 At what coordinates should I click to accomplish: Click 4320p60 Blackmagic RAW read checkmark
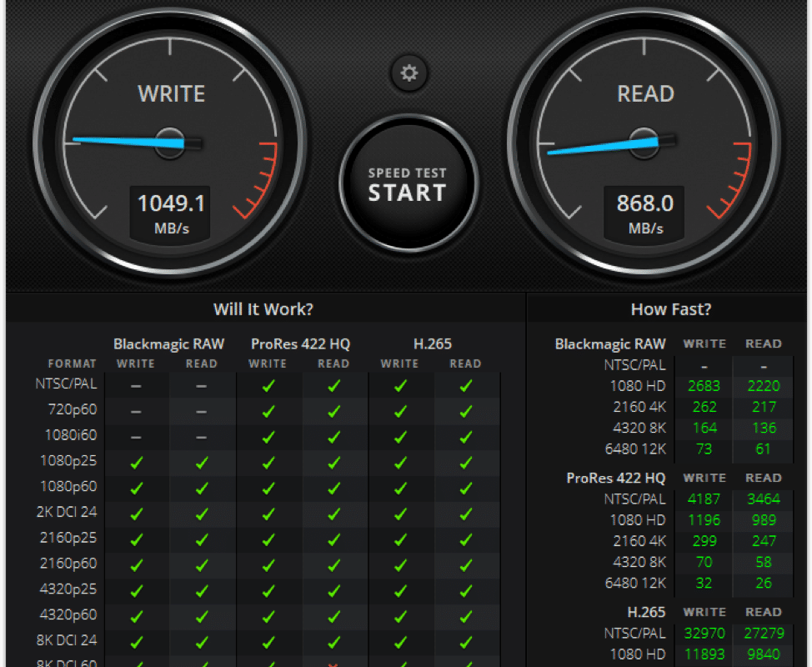point(202,616)
